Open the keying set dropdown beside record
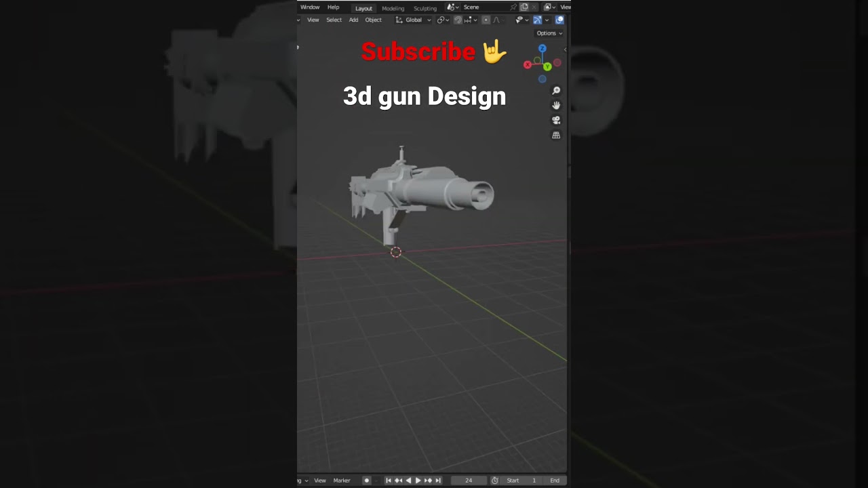Viewport: 868px width, 488px height. coord(376,481)
